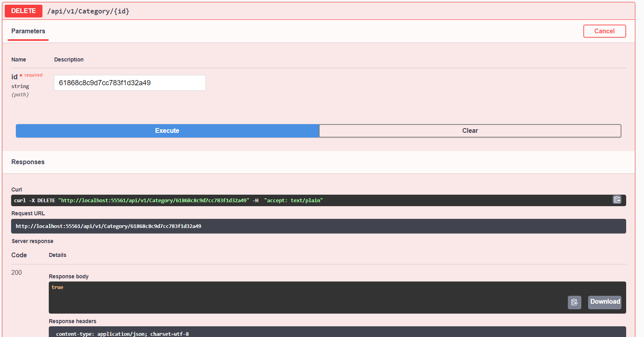Click the Responses section heading
The image size is (644, 337).
pyautogui.click(x=28, y=162)
